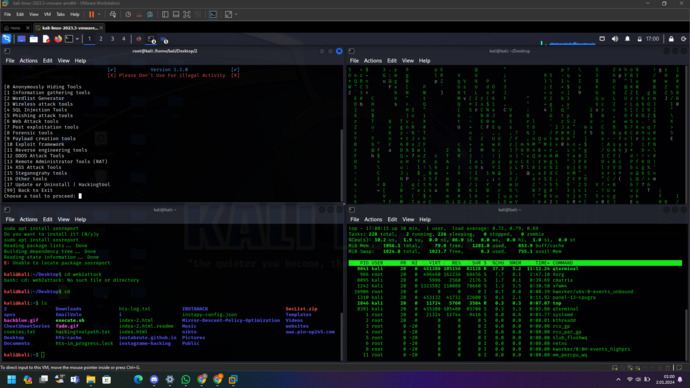
Task: Switch to workspace 3
Action: coord(112,39)
